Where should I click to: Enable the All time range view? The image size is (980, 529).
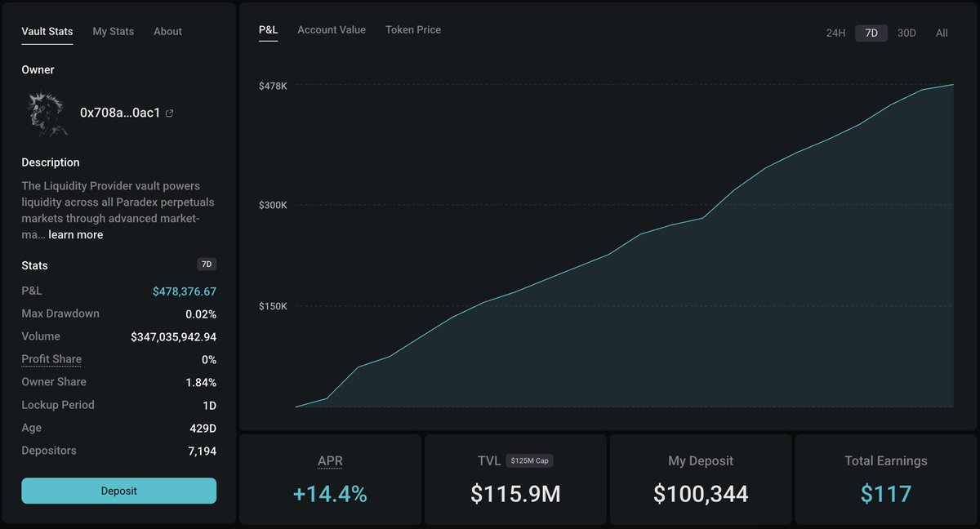[942, 33]
